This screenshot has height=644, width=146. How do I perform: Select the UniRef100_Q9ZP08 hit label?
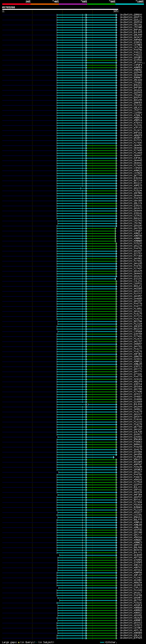(x=131, y=22)
